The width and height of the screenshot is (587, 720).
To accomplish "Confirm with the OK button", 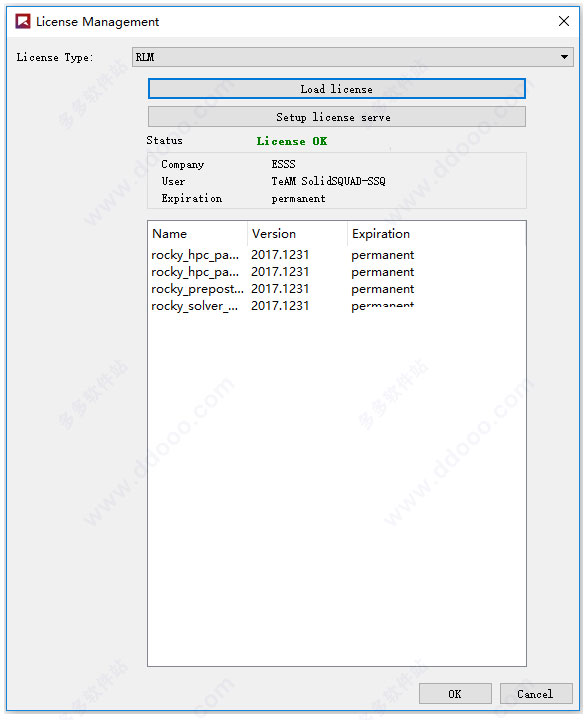I will (455, 694).
